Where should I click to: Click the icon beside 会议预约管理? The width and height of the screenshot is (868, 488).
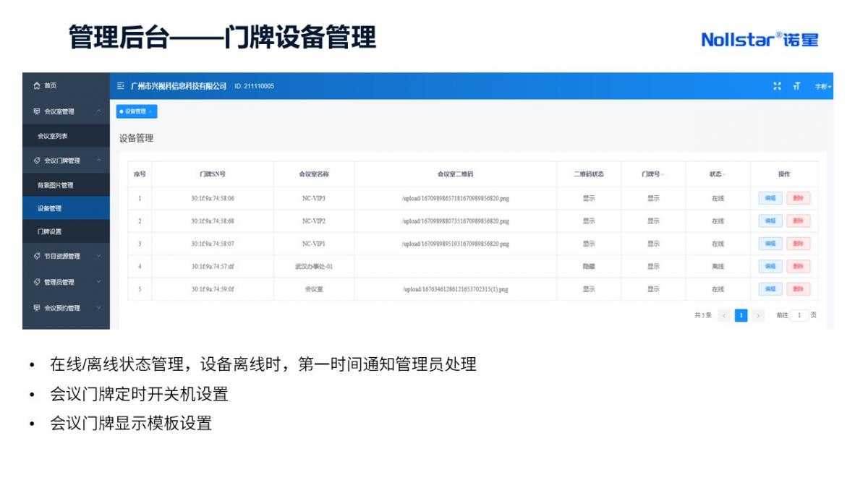tap(37, 308)
